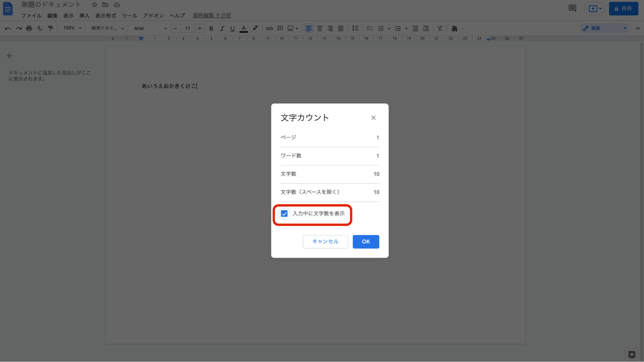The height and width of the screenshot is (362, 644).
Task: Increase indent of paragraph
Action: click(426, 28)
